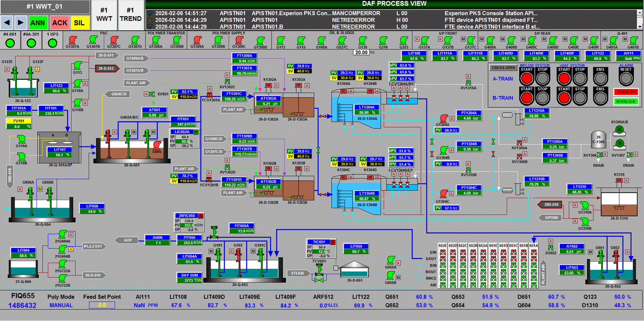Click the ACK alarm button
Screen dimensions: 644x321
60,23
